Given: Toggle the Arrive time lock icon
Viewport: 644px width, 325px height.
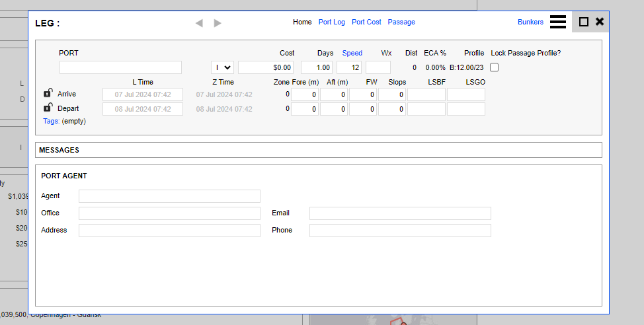Looking at the screenshot, I should pos(48,93).
